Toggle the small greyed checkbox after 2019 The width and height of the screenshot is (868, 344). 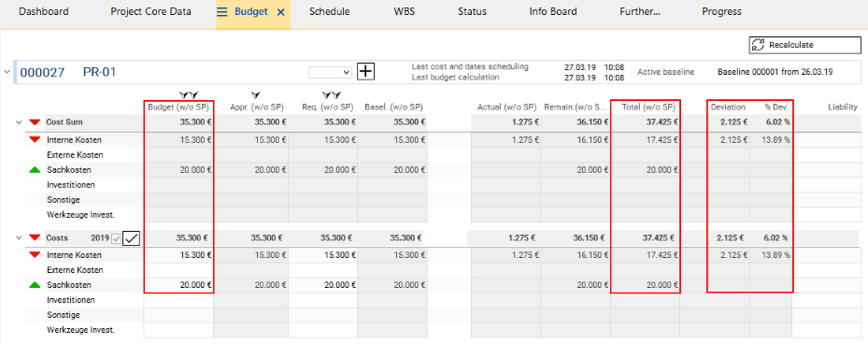tap(116, 238)
